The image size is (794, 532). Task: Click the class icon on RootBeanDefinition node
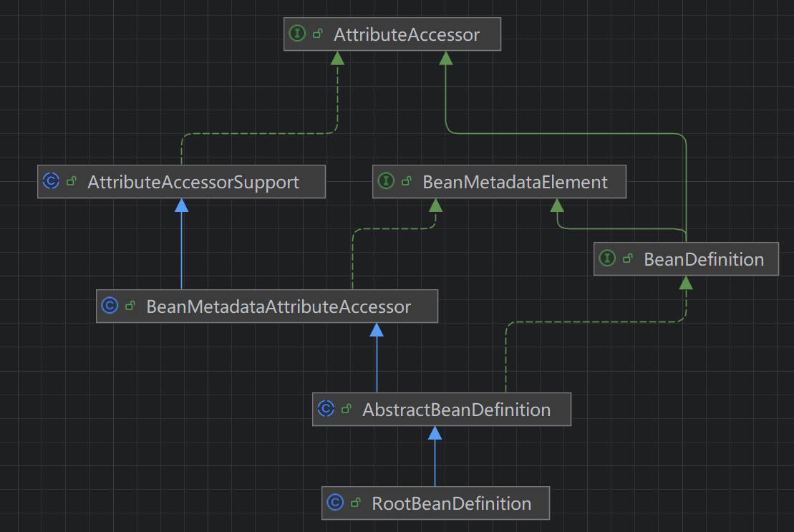pyautogui.click(x=335, y=503)
